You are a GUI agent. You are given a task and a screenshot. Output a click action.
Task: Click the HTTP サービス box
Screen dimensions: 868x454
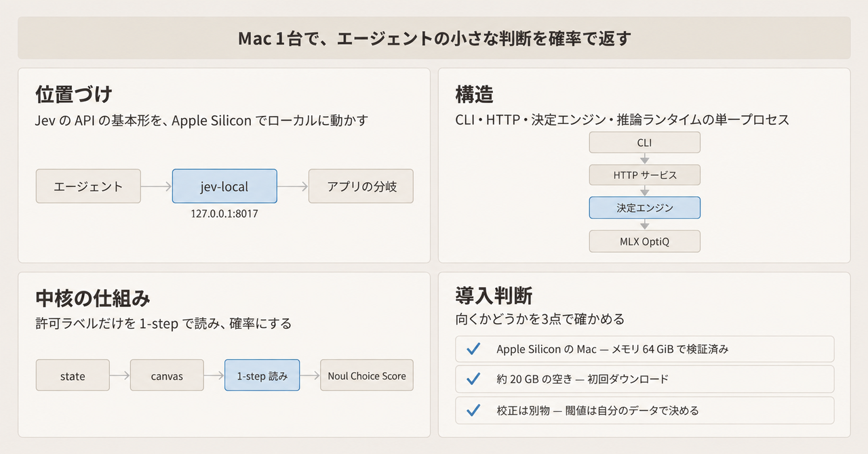(644, 175)
